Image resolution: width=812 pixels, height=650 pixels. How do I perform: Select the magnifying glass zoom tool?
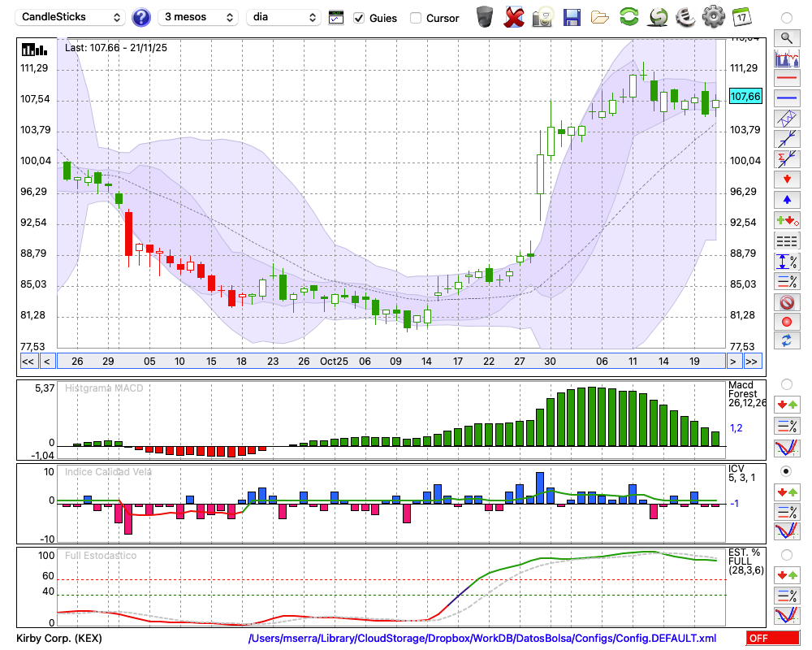coord(786,37)
